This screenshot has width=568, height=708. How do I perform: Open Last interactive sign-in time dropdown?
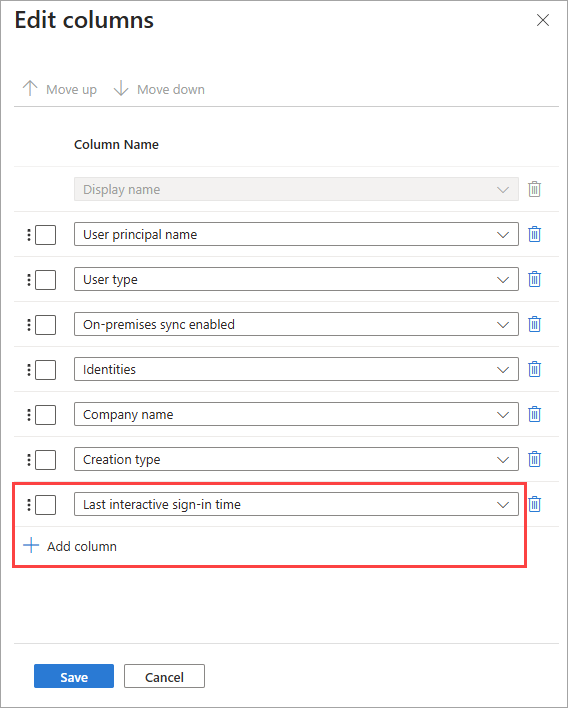[x=296, y=504]
